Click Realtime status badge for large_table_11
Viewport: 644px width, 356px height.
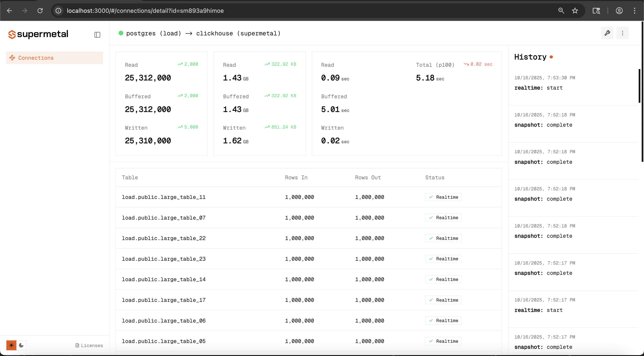443,197
